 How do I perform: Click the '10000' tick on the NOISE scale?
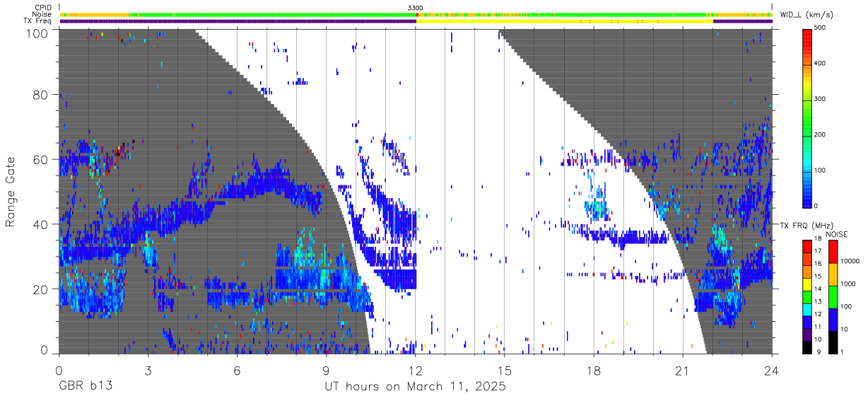point(850,261)
